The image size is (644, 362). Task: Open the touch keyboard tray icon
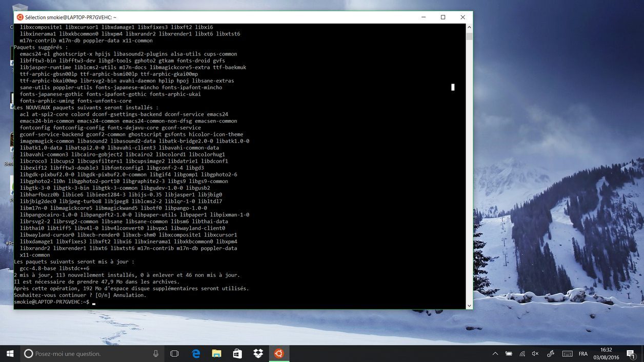[x=567, y=353]
